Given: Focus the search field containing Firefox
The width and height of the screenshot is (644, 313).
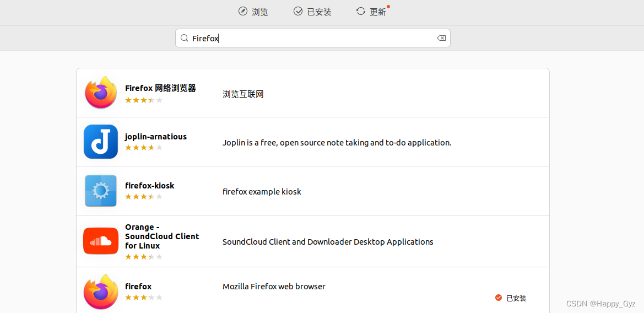Looking at the screenshot, I should (x=312, y=38).
